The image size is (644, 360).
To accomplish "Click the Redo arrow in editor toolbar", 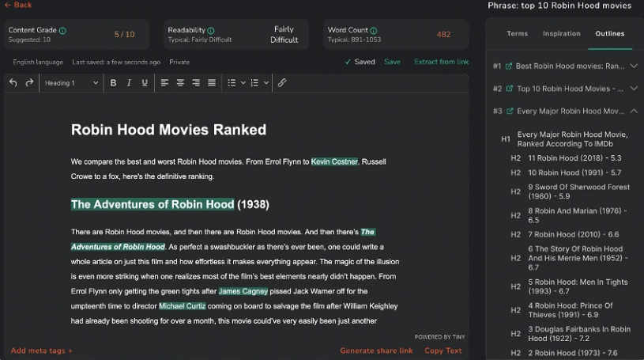I will click(29, 83).
